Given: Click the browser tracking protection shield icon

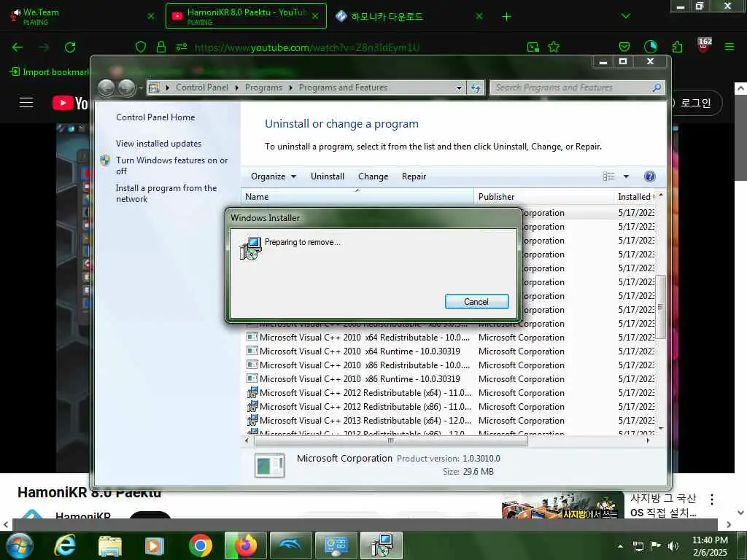Looking at the screenshot, I should click(x=141, y=47).
